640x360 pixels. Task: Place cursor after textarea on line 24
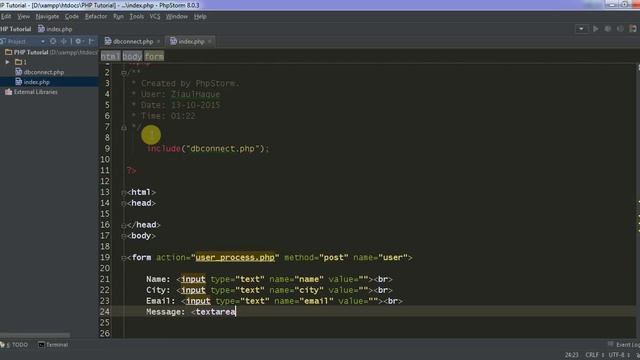(x=236, y=312)
